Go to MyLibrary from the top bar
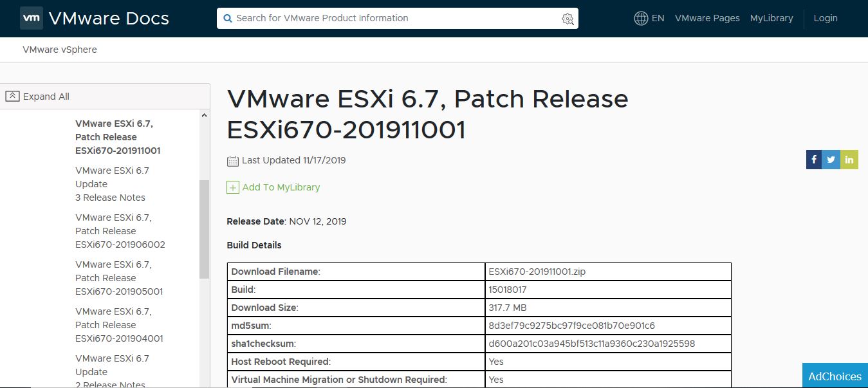The image size is (868, 388). pyautogui.click(x=771, y=18)
